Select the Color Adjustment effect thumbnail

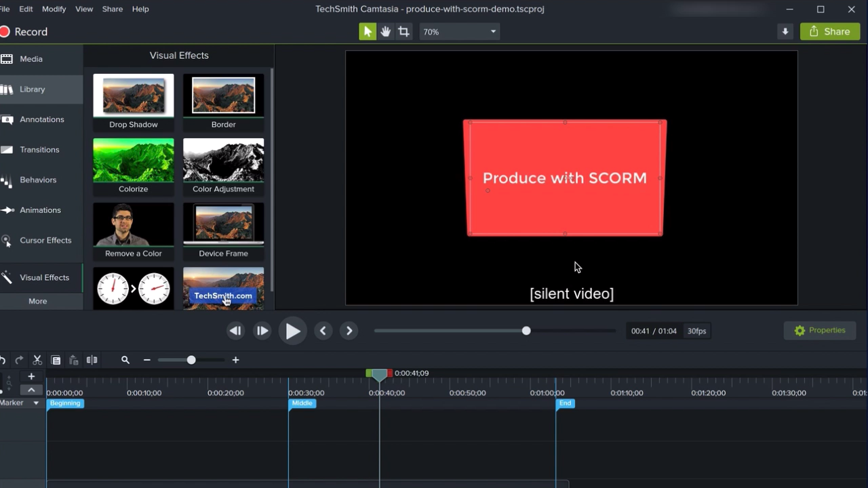[x=224, y=166]
